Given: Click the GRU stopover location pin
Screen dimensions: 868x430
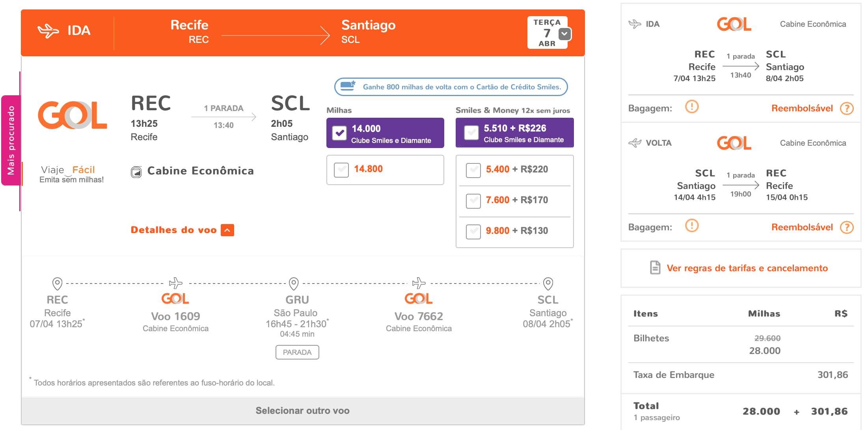Looking at the screenshot, I should [x=294, y=284].
